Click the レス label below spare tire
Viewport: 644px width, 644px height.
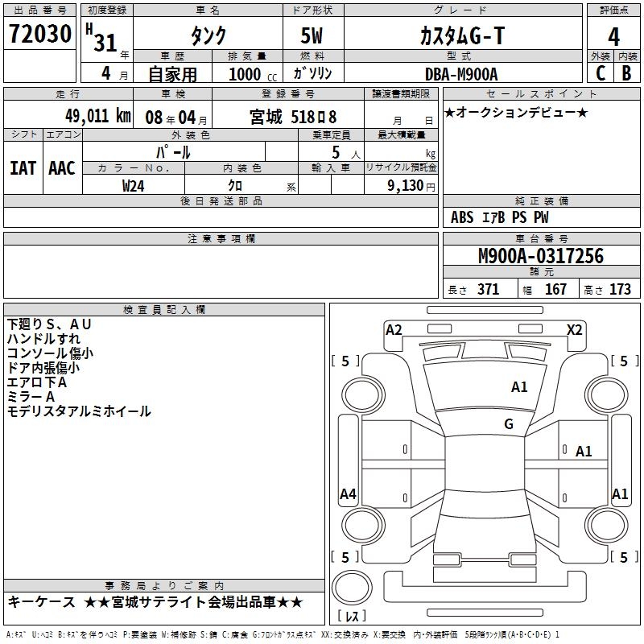351,616
